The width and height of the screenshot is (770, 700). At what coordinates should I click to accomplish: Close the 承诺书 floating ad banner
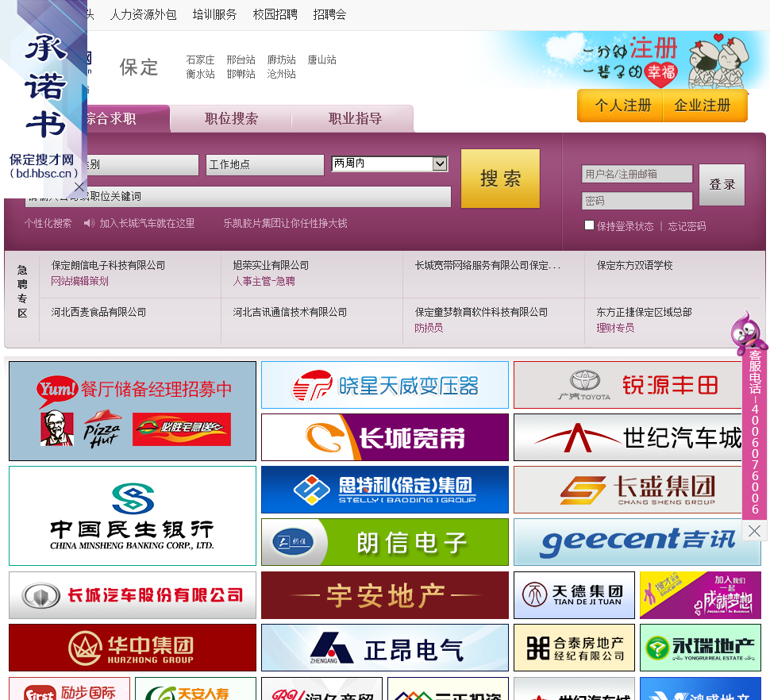pos(79,187)
